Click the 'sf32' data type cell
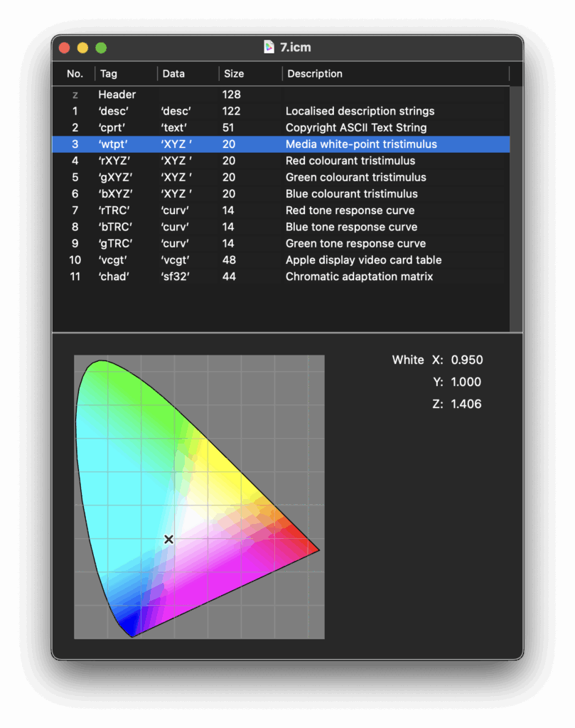 tap(176, 277)
